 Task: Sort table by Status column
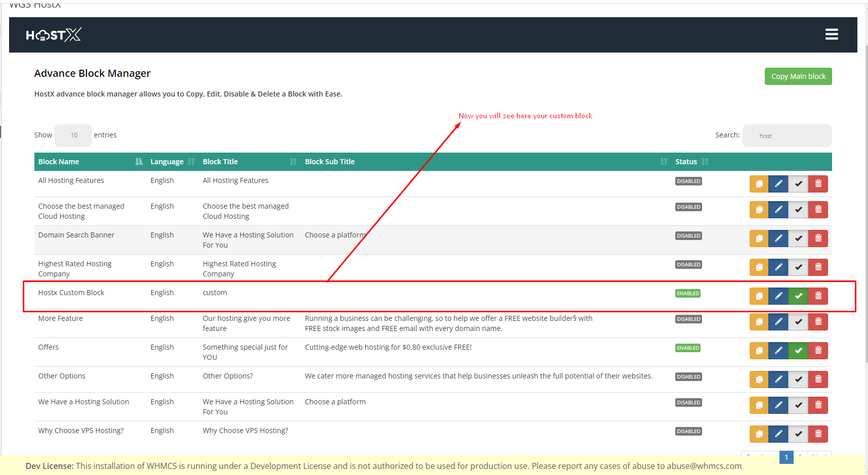[692, 162]
